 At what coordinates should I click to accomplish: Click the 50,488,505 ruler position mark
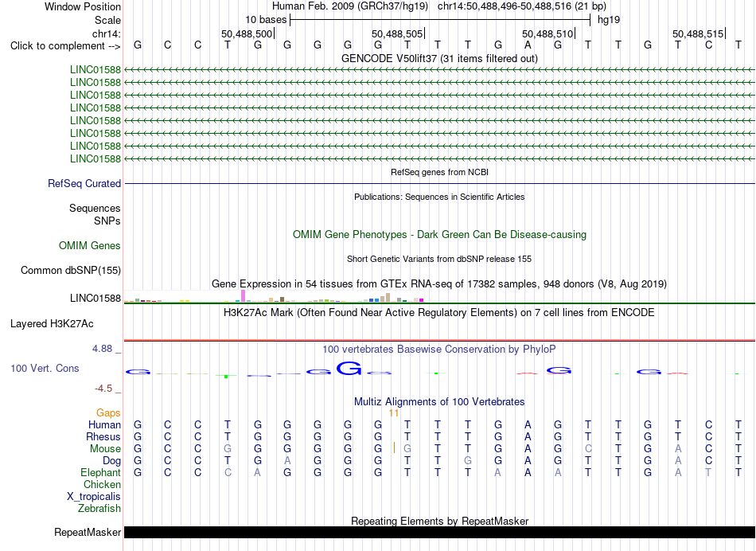[x=397, y=33]
